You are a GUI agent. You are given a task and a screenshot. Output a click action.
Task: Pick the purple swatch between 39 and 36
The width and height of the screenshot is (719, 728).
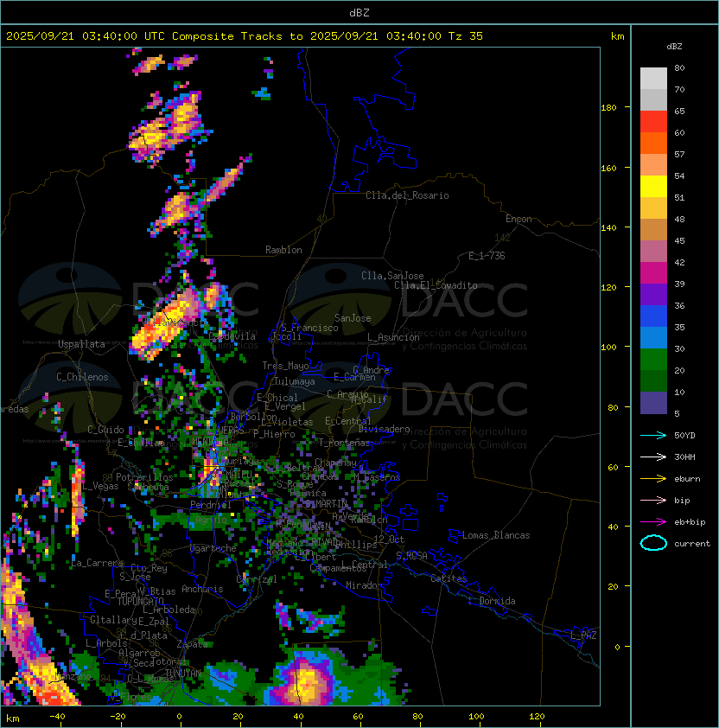pyautogui.click(x=653, y=294)
